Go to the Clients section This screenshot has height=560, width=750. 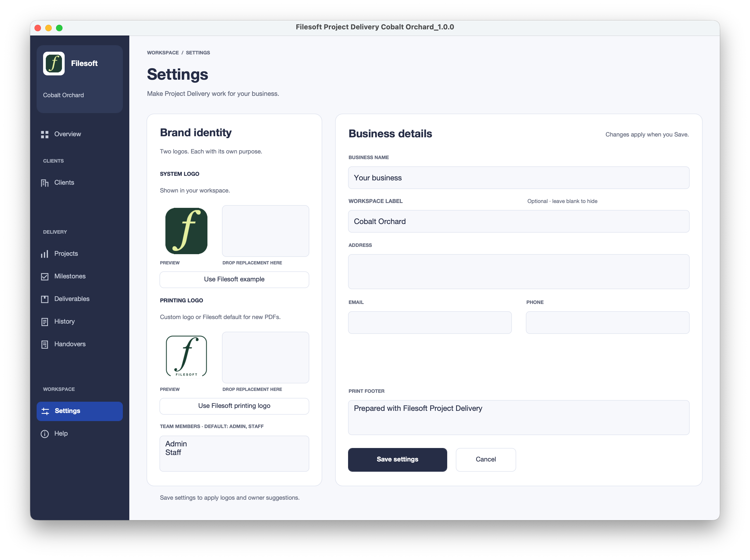point(80,183)
